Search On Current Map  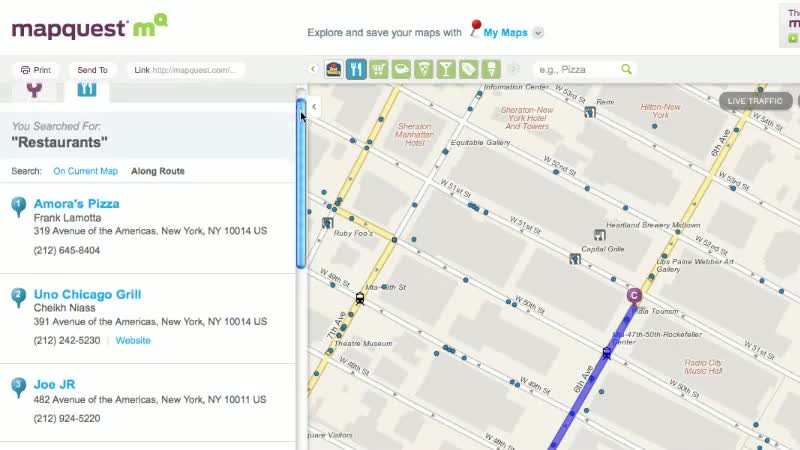86,171
